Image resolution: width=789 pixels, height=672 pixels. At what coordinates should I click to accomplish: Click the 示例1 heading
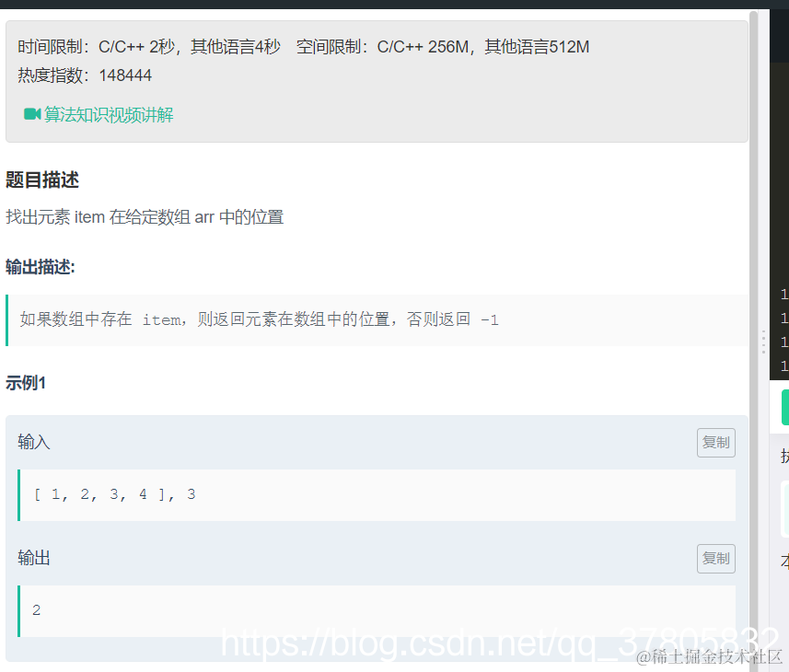tap(26, 383)
